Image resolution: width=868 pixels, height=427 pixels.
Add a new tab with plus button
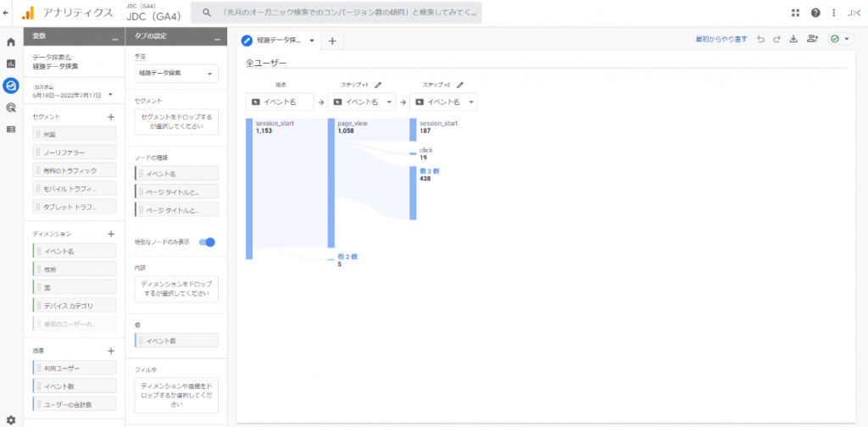[332, 41]
